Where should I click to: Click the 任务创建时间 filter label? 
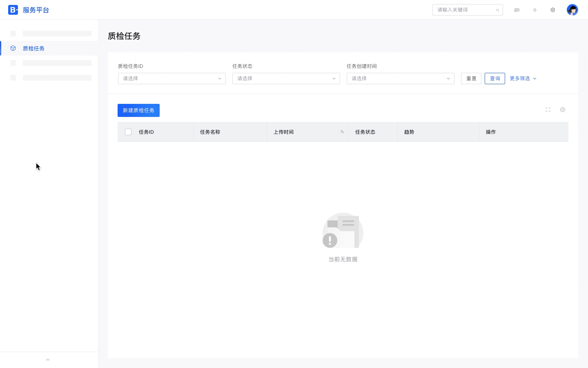362,66
